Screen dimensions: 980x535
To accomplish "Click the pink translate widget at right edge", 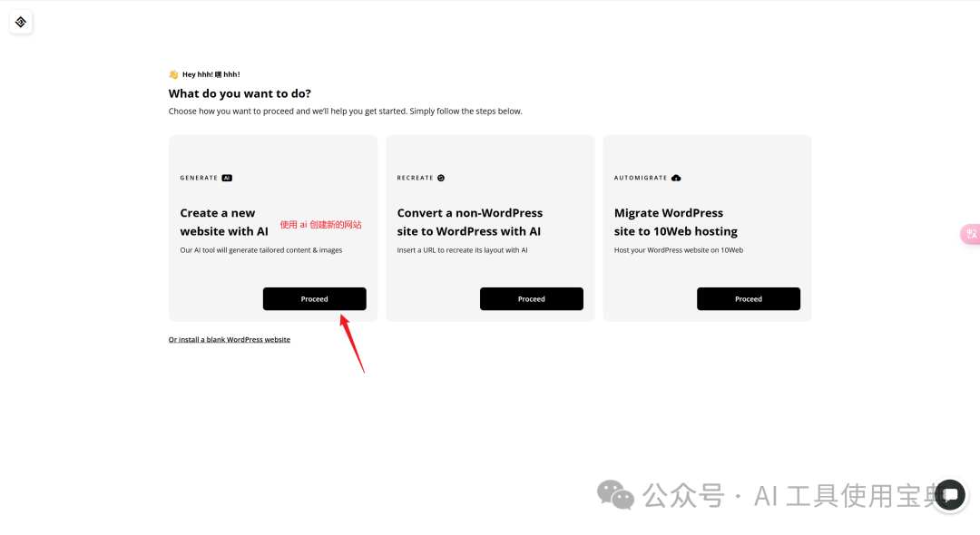I will pos(970,234).
